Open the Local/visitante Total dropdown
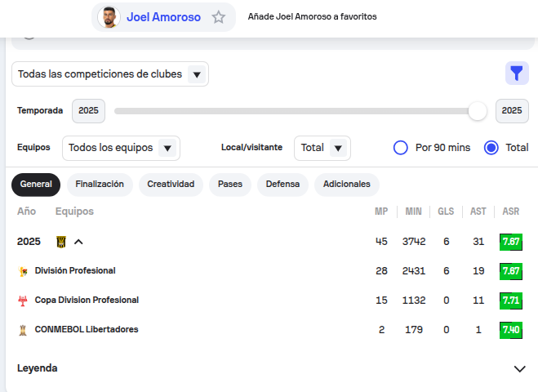 coord(322,148)
